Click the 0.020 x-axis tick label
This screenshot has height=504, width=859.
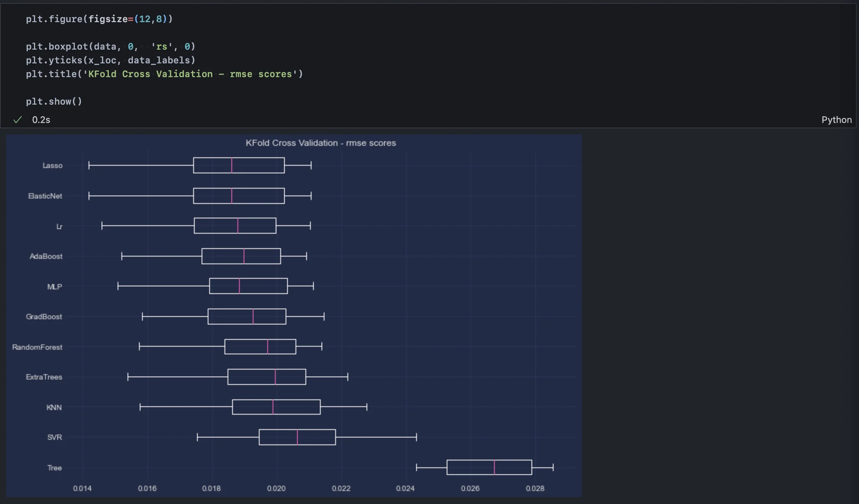[276, 489]
